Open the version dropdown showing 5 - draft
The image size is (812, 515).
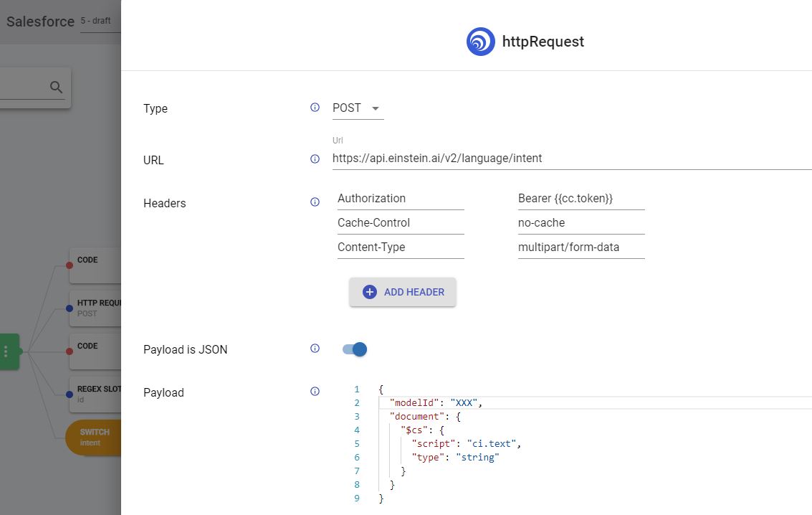(100, 22)
